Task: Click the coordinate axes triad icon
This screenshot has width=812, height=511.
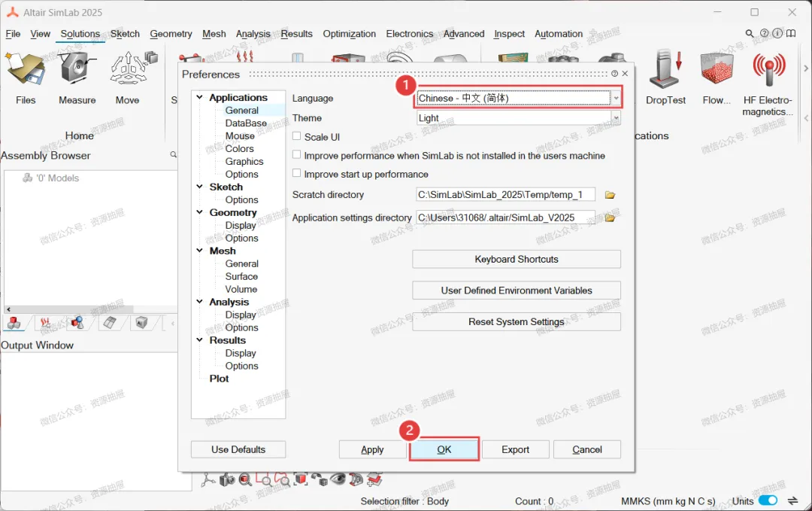Action: [x=208, y=479]
